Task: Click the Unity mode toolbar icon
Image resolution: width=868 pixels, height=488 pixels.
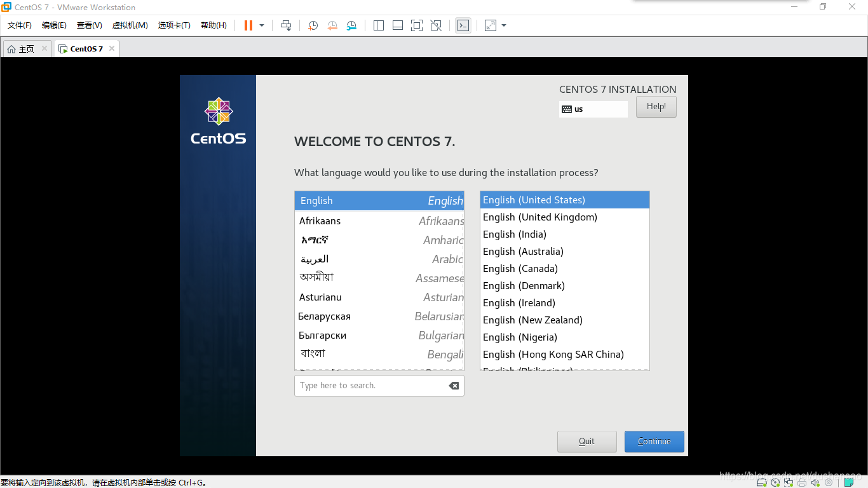Action: point(436,25)
